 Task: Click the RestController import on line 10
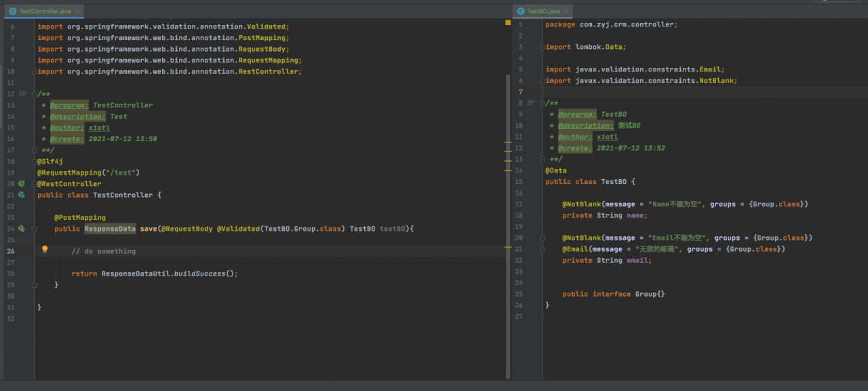170,71
